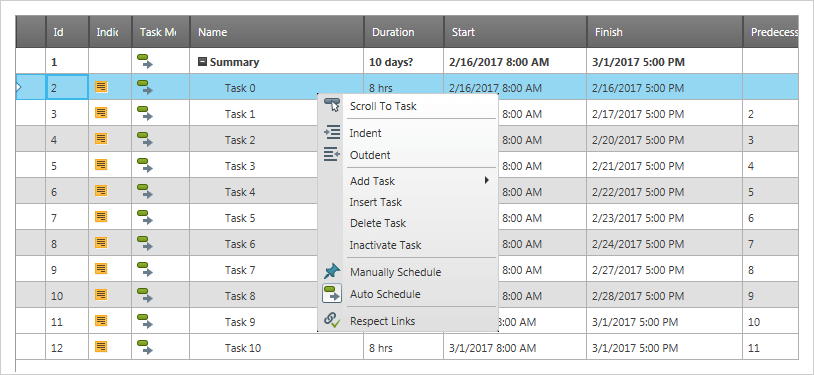Click the note indicator icon in row 9
Viewport: 814px width, 375px height.
tap(102, 269)
